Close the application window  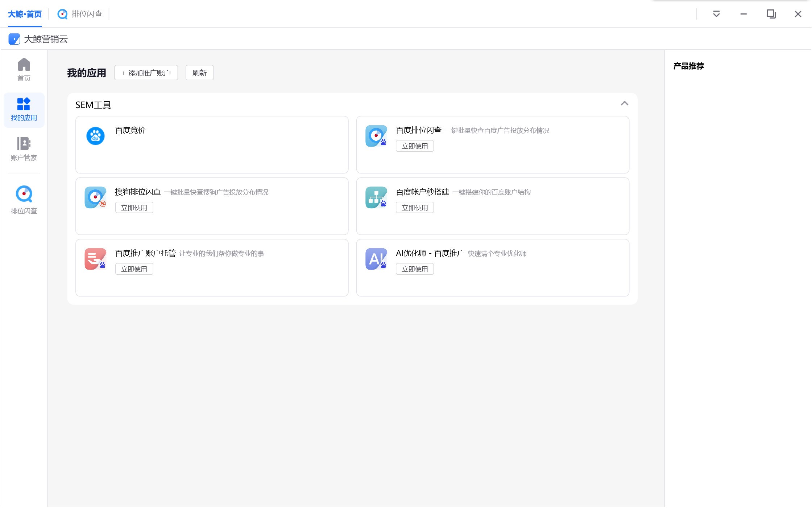tap(798, 14)
